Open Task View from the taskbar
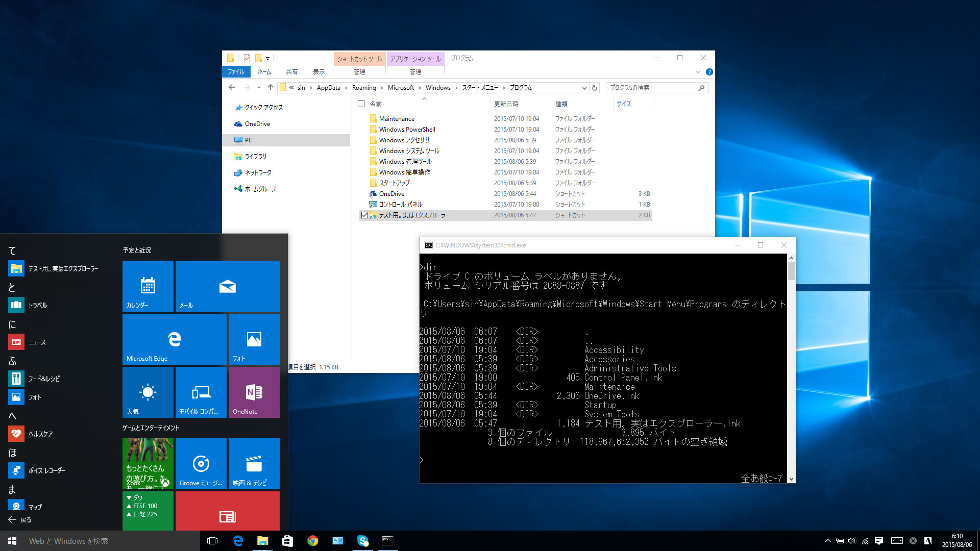The height and width of the screenshot is (551, 980). pos(212,541)
